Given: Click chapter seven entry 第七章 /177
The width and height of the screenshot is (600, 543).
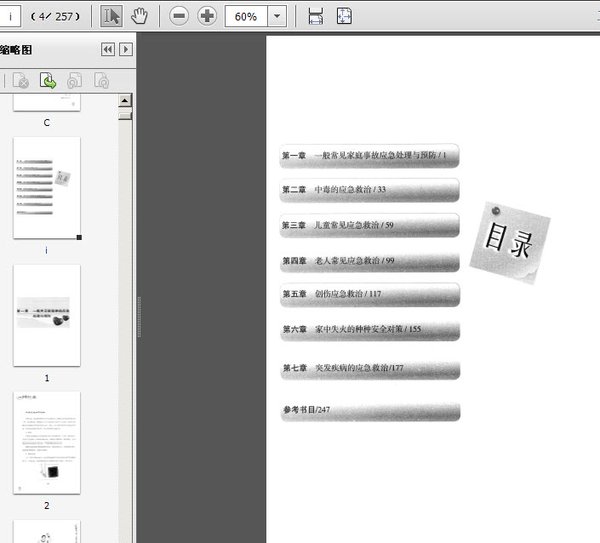Looking at the screenshot, I should (370, 369).
